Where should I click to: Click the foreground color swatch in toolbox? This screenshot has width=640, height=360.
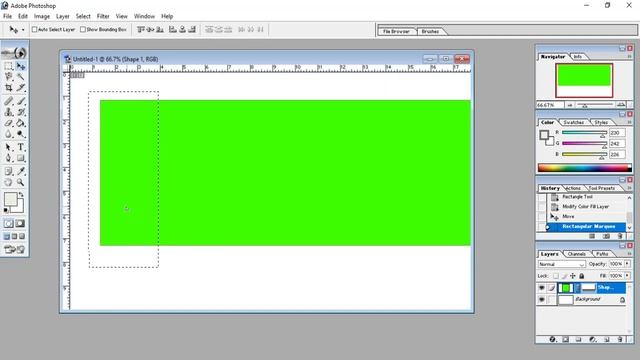click(x=11, y=199)
